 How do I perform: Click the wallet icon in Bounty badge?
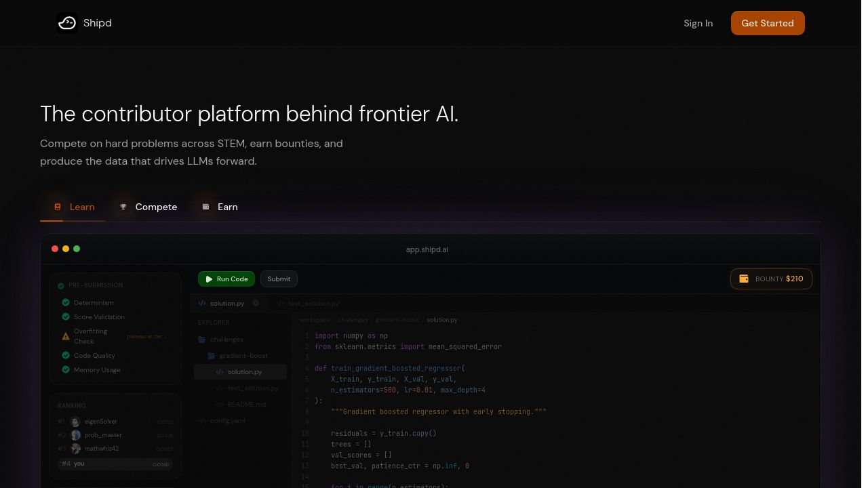coord(744,279)
